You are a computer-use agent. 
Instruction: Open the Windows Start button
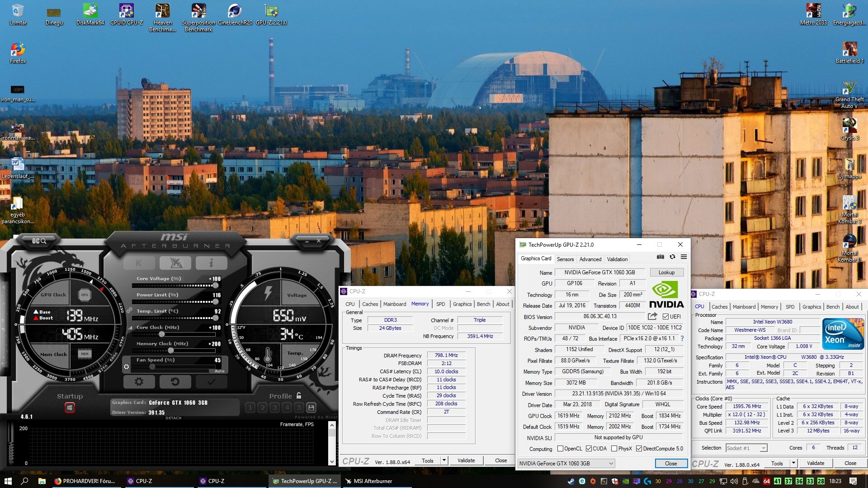tap(8, 481)
